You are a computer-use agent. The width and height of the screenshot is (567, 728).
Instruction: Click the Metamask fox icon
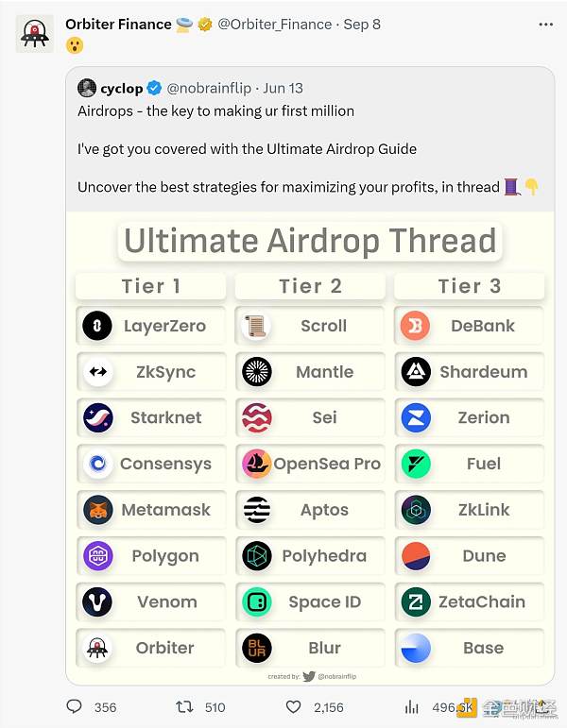(97, 510)
